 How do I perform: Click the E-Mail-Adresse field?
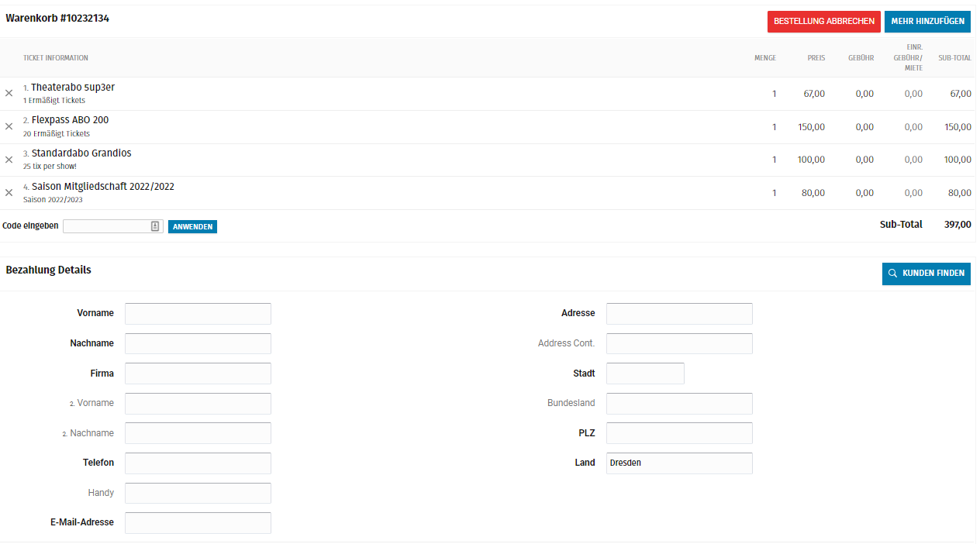click(x=198, y=523)
